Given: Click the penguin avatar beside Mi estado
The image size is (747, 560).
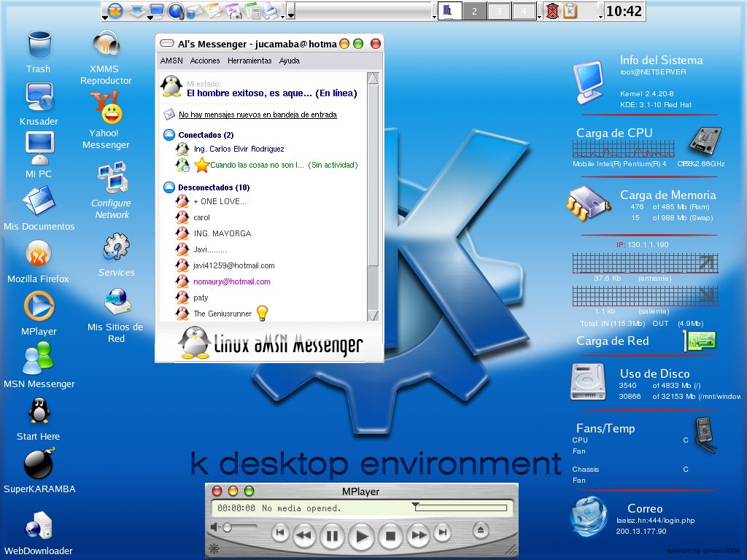Looking at the screenshot, I should (x=171, y=87).
